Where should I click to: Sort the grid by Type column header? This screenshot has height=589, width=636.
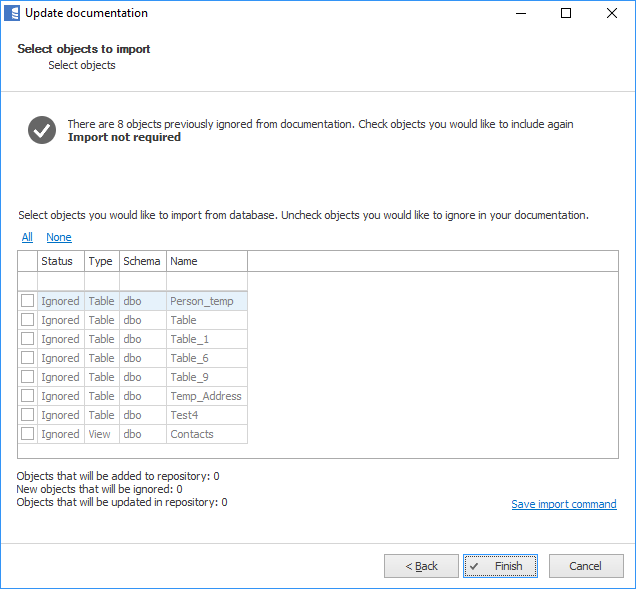(101, 261)
